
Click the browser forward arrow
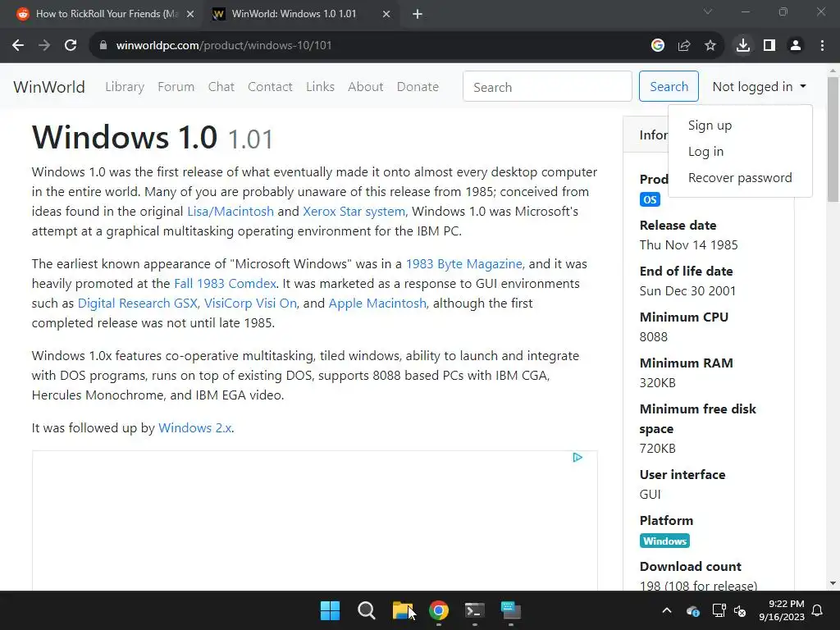pos(44,46)
